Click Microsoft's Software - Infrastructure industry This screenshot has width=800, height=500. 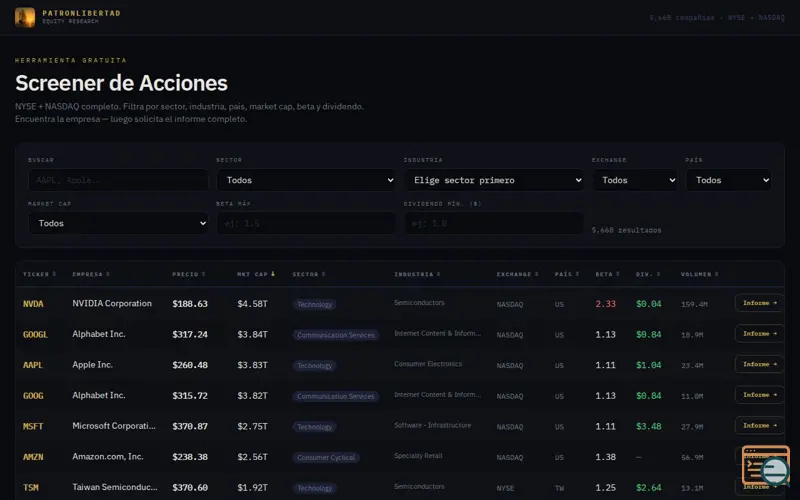[433, 425]
